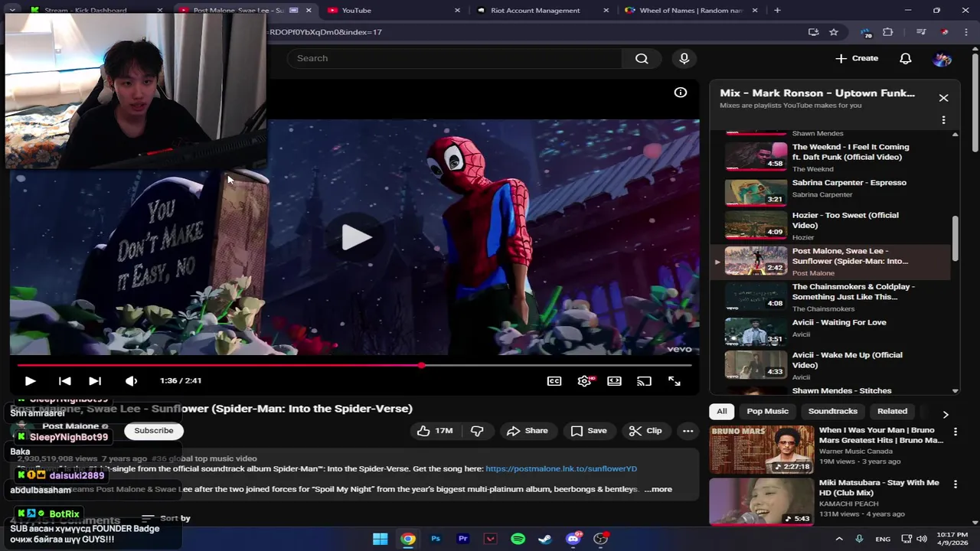Cast the video to a TV

pyautogui.click(x=644, y=380)
